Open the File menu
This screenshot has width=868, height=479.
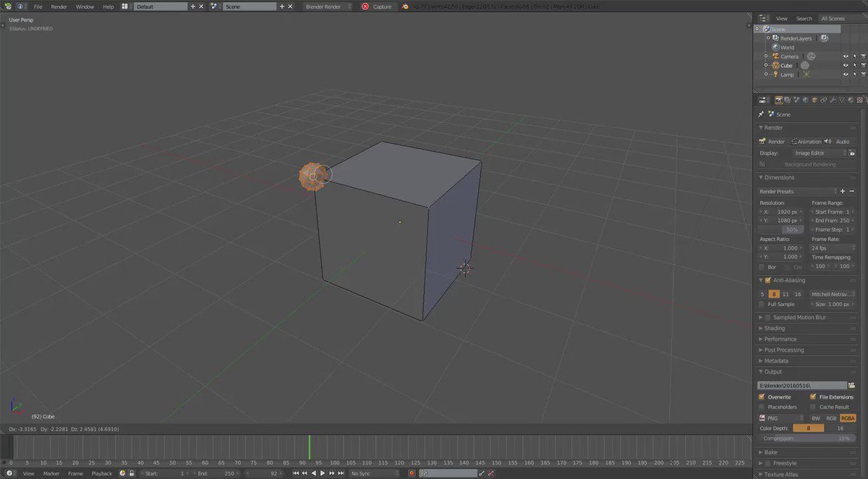[38, 7]
